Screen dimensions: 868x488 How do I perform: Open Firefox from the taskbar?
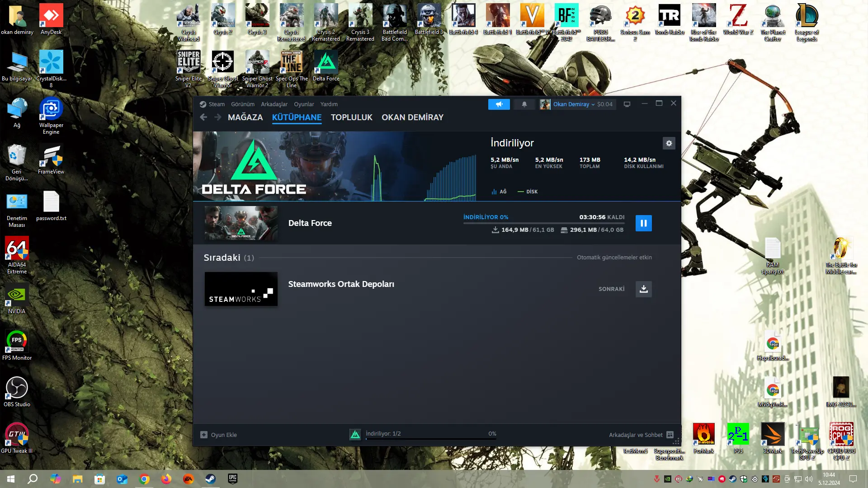click(166, 479)
